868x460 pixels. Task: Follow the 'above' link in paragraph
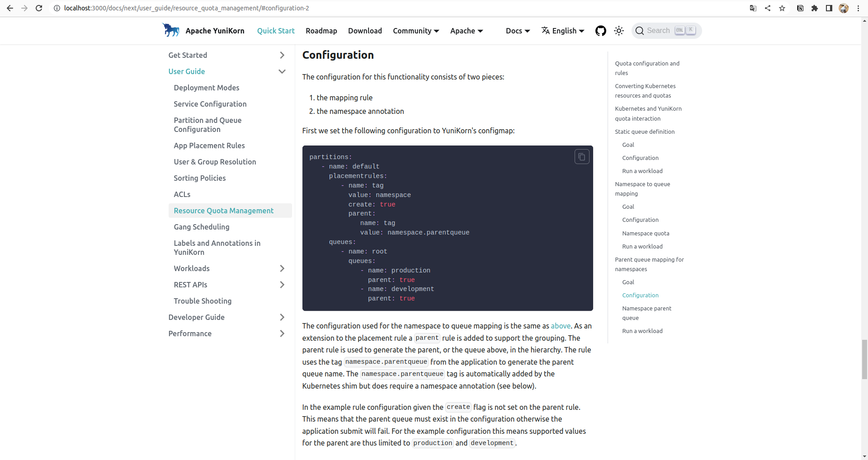tap(561, 326)
